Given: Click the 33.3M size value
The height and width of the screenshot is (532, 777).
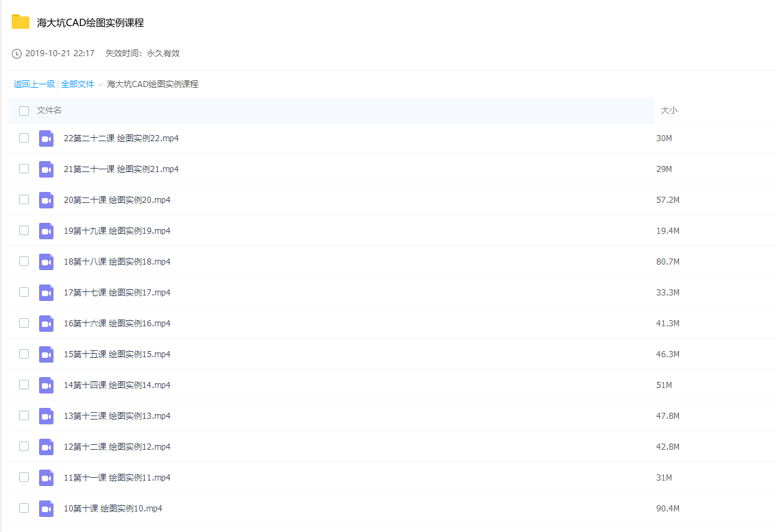Looking at the screenshot, I should pos(667,292).
